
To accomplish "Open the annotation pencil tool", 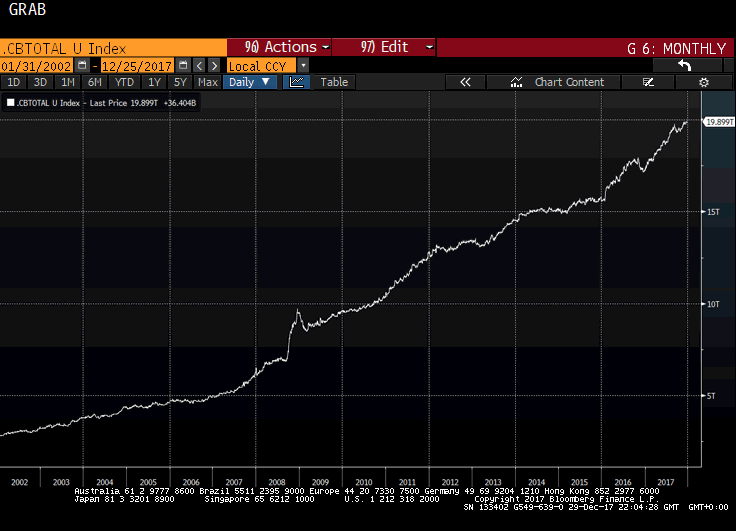I will [648, 82].
